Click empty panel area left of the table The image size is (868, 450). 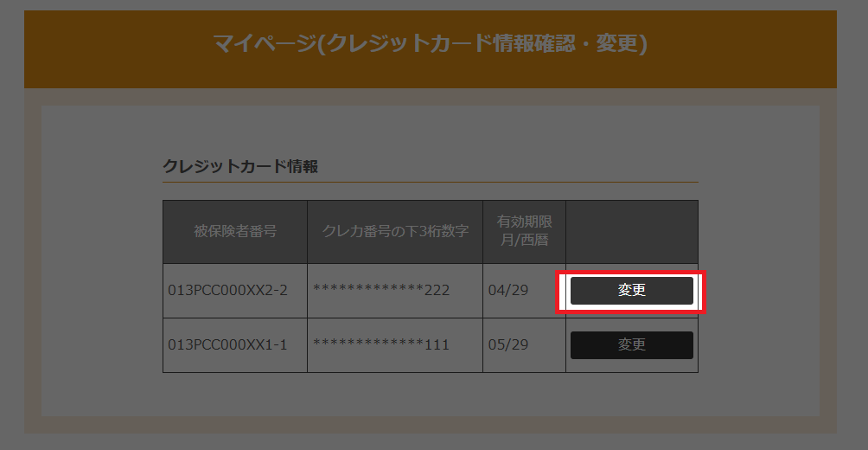click(99, 286)
